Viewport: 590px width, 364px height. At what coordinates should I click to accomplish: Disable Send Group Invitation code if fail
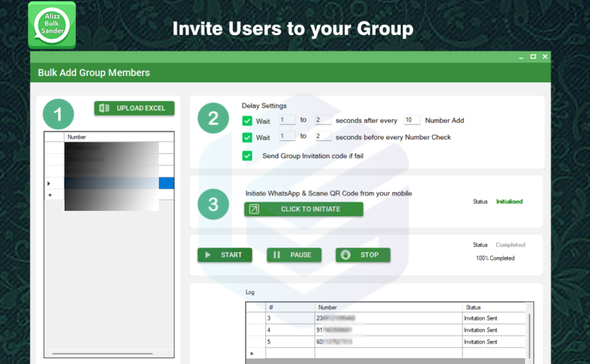[x=247, y=156]
